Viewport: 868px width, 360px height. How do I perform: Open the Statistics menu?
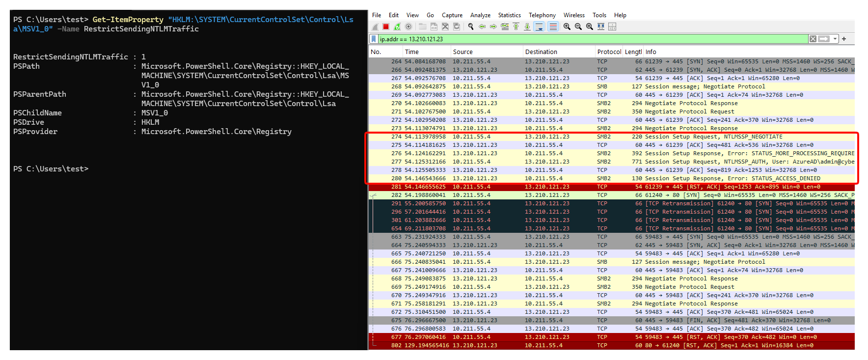tap(510, 15)
